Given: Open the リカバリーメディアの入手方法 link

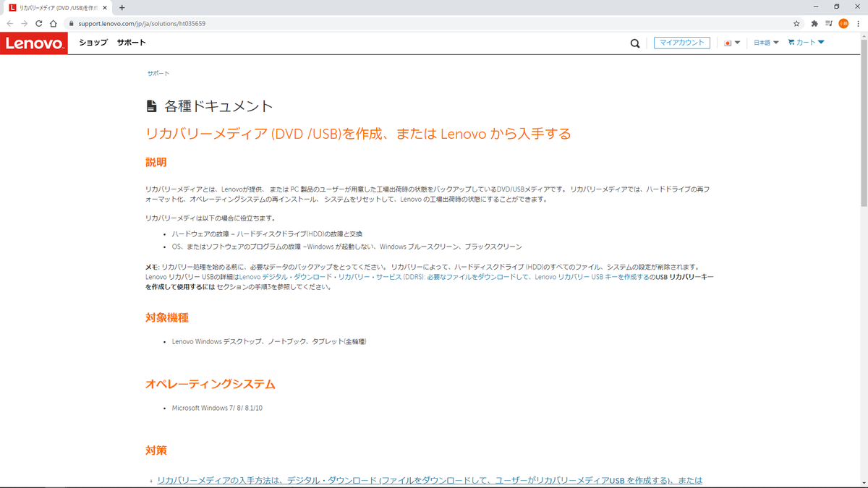Looking at the screenshot, I should [430, 481].
